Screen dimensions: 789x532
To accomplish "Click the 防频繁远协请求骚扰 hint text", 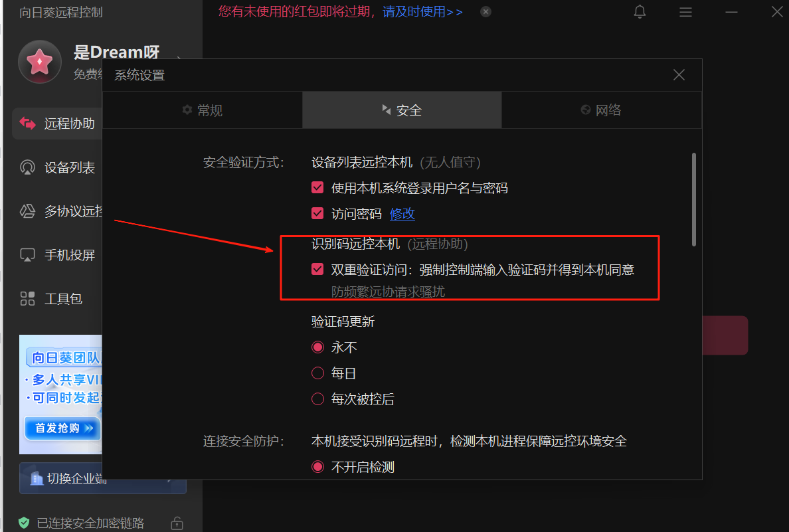I will 388,292.
